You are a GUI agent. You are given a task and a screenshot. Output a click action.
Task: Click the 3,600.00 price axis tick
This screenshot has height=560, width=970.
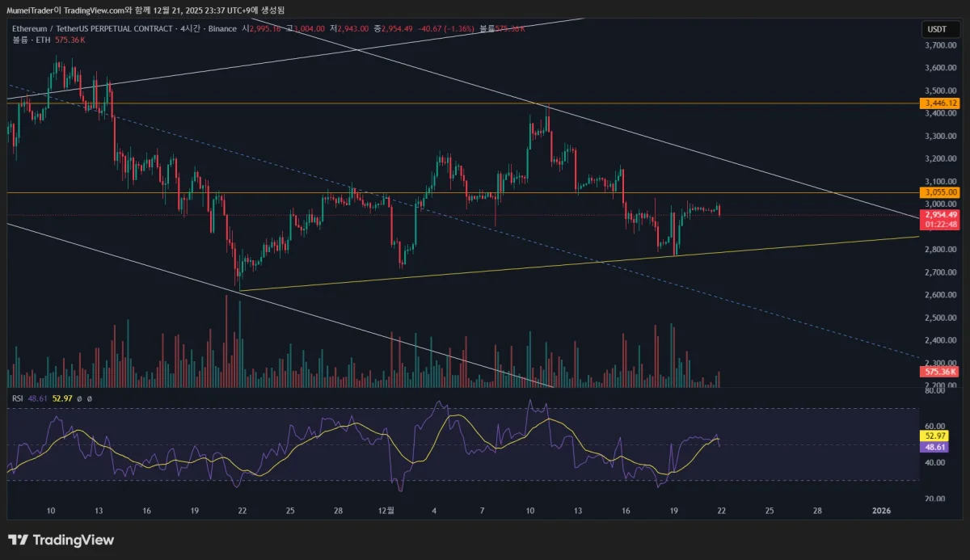coord(940,68)
